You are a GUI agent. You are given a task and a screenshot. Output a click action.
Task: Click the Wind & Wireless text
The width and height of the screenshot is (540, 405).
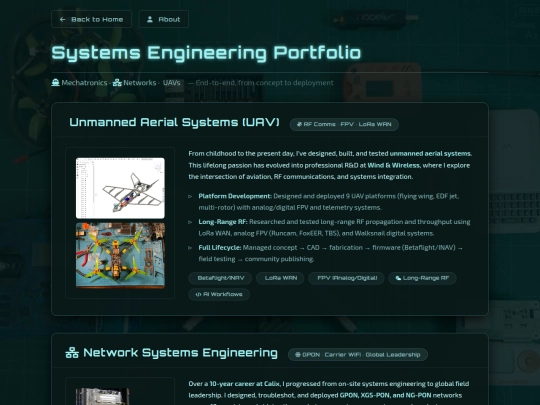[394, 165]
